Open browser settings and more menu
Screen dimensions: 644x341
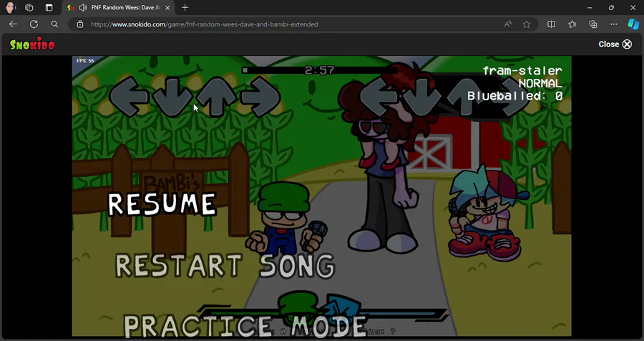tap(614, 24)
